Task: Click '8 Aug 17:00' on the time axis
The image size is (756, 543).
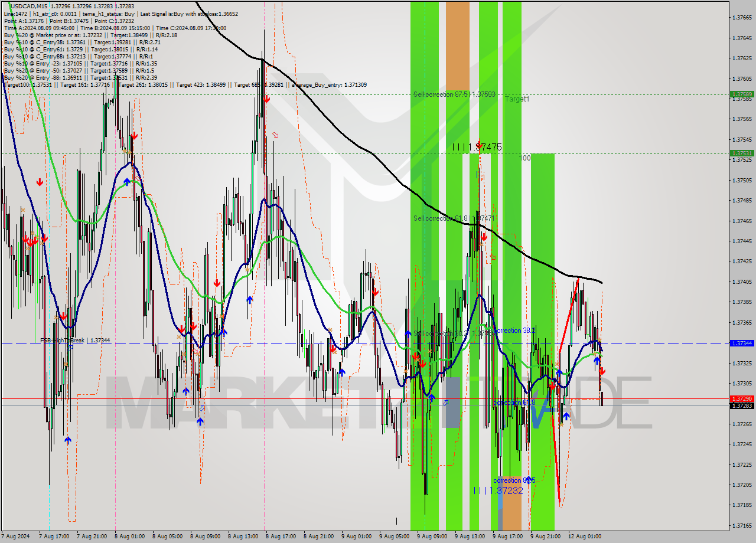Action: point(281,537)
